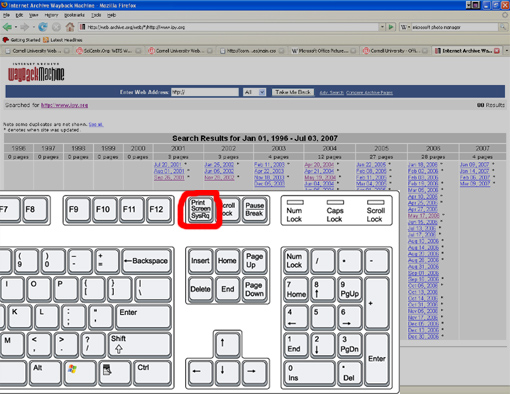Viewport: 510px width, 394px height.
Task: Close the Internet Archive Wayback tab
Action: coord(497,51)
